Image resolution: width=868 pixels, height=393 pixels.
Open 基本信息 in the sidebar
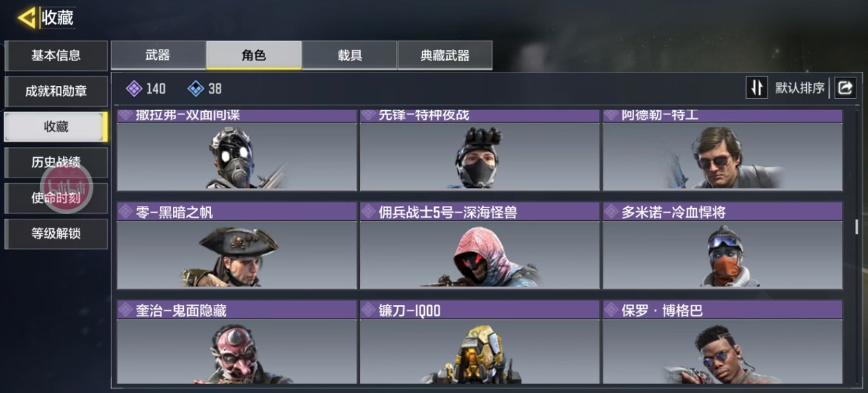click(x=56, y=56)
